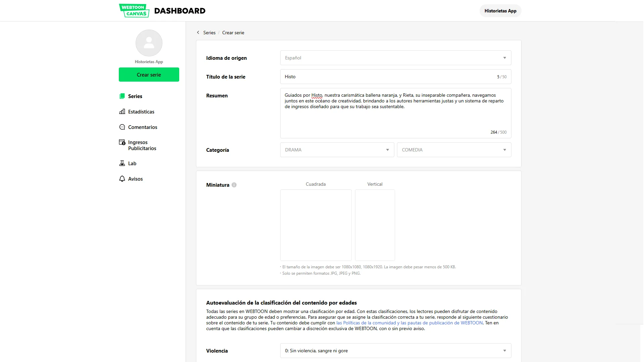Click the Ingresos Publicitarios icon
The image size is (644, 362).
[x=122, y=142]
